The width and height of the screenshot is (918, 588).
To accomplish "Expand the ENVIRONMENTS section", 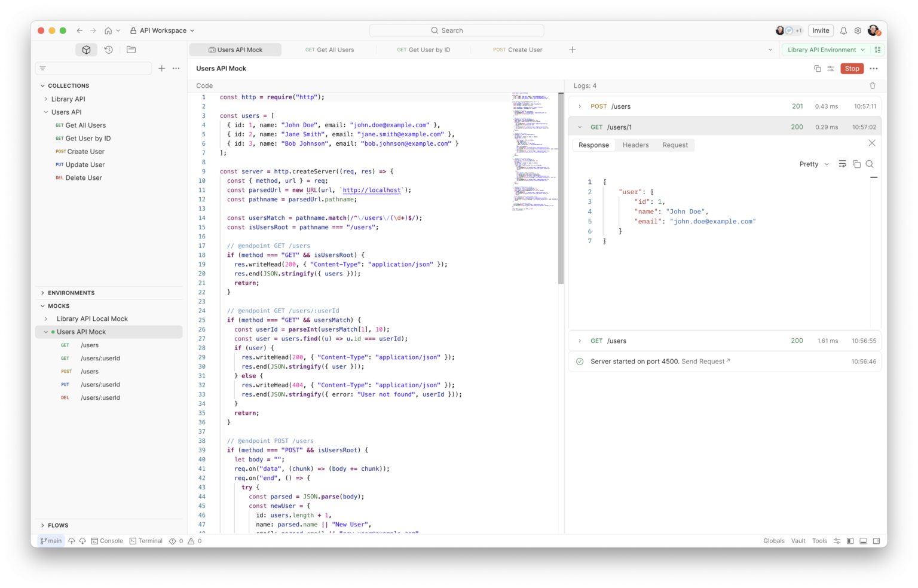I will point(42,293).
